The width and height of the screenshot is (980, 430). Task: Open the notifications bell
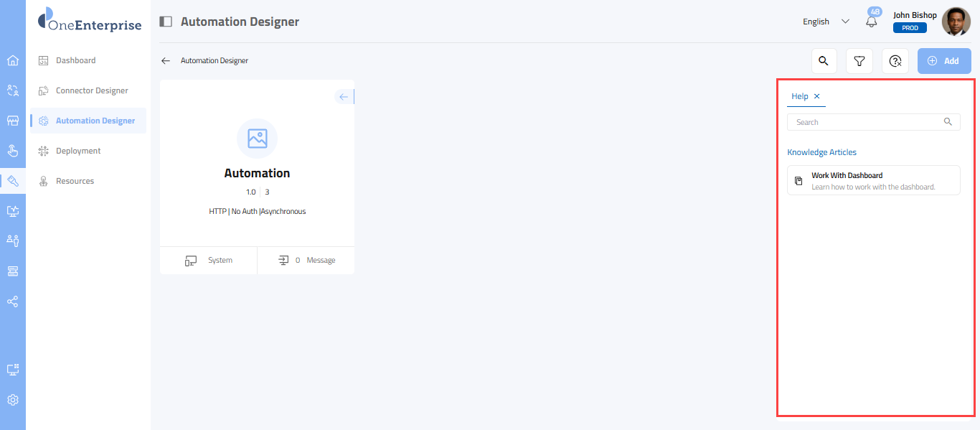click(872, 22)
